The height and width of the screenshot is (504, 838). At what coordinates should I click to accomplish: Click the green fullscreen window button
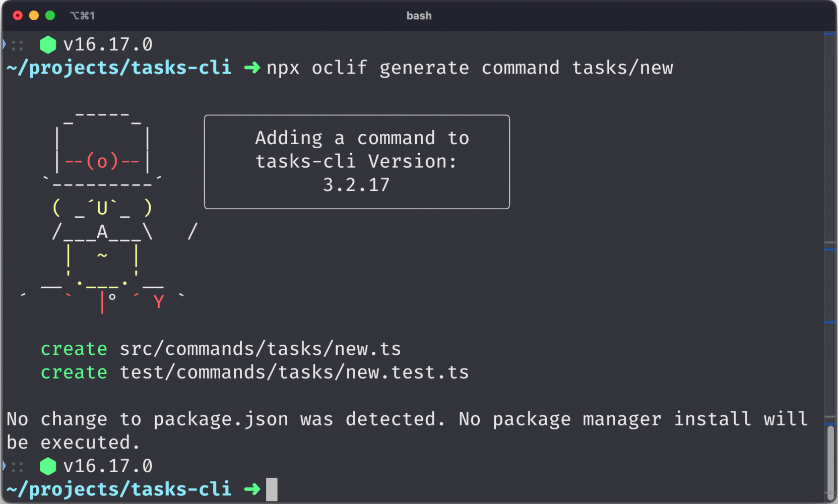click(x=50, y=16)
